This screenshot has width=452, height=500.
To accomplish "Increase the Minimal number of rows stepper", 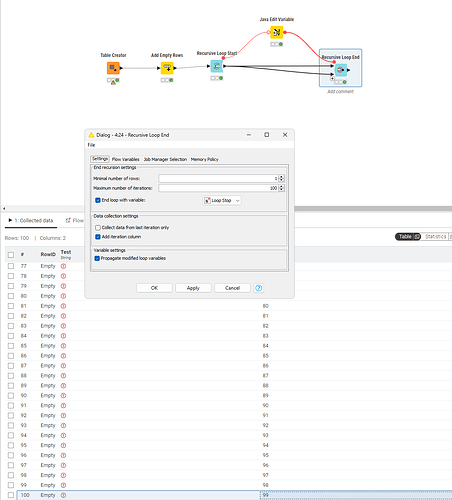I will tap(281, 177).
